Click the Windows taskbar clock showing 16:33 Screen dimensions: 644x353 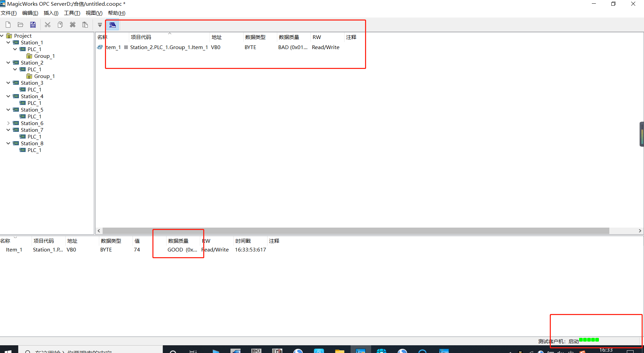click(606, 350)
